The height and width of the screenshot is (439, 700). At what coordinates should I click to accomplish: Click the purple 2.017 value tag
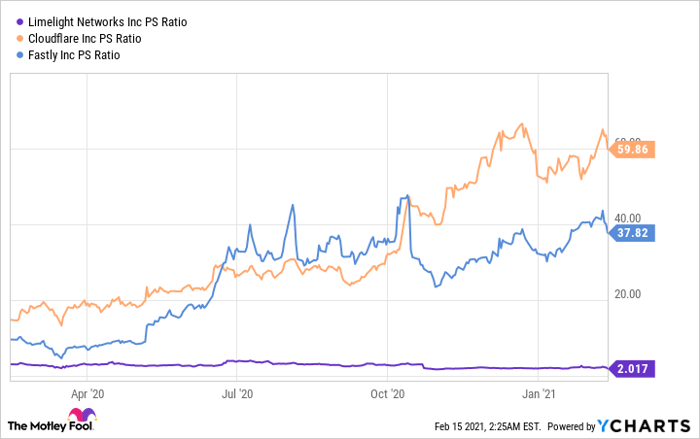pos(630,368)
